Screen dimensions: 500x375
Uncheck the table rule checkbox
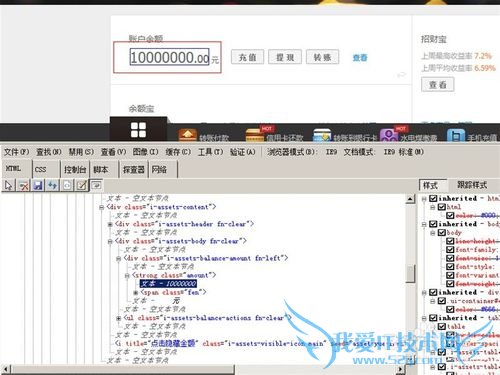pos(442,326)
